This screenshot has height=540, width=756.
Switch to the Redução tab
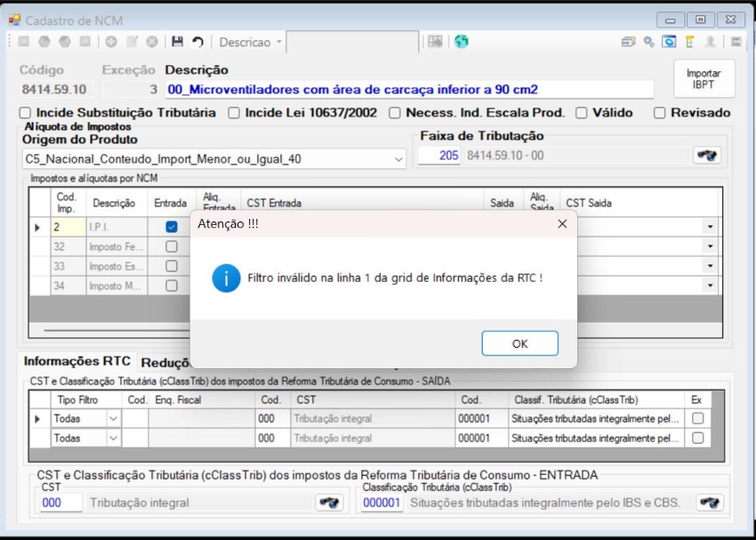tap(165, 363)
